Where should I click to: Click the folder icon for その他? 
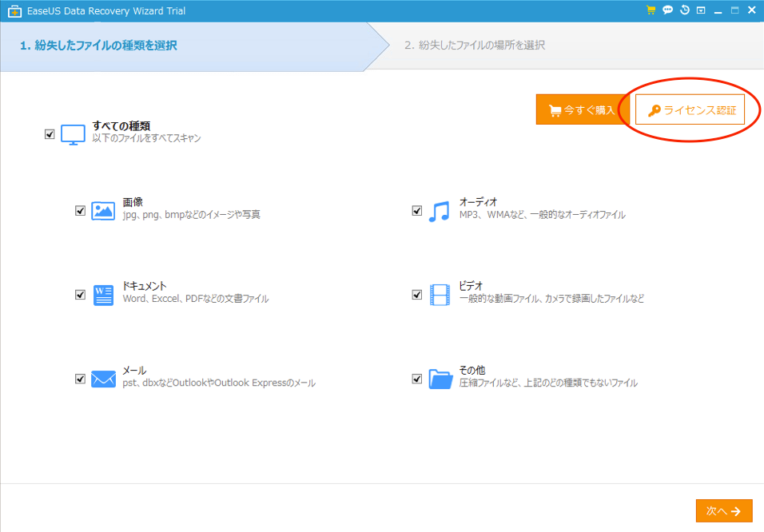[x=440, y=379]
